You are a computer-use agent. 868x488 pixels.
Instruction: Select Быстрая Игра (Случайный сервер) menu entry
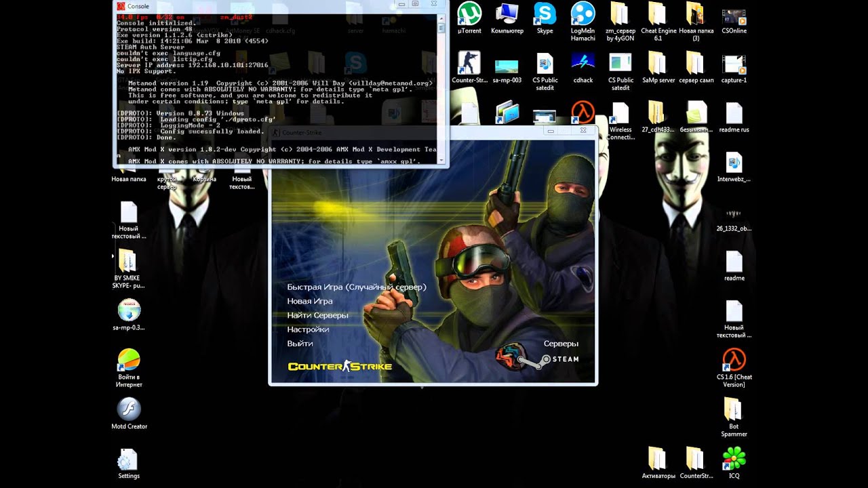(x=357, y=287)
